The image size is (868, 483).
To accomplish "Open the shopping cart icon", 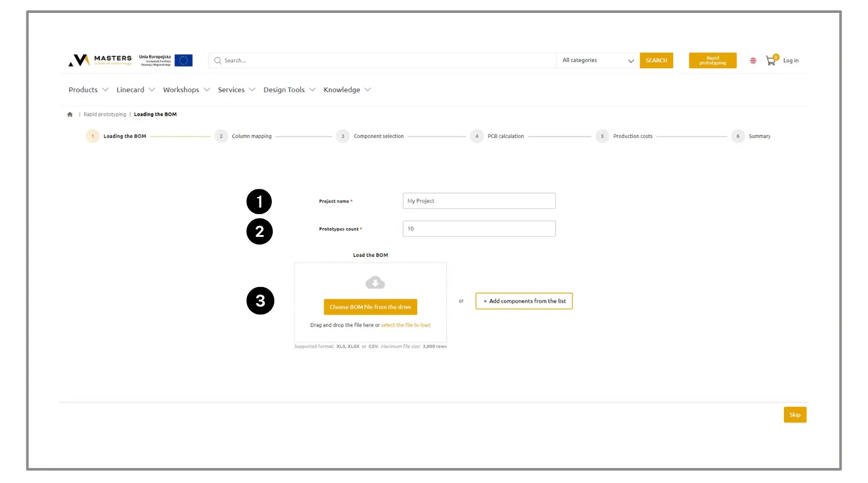I will (x=770, y=61).
